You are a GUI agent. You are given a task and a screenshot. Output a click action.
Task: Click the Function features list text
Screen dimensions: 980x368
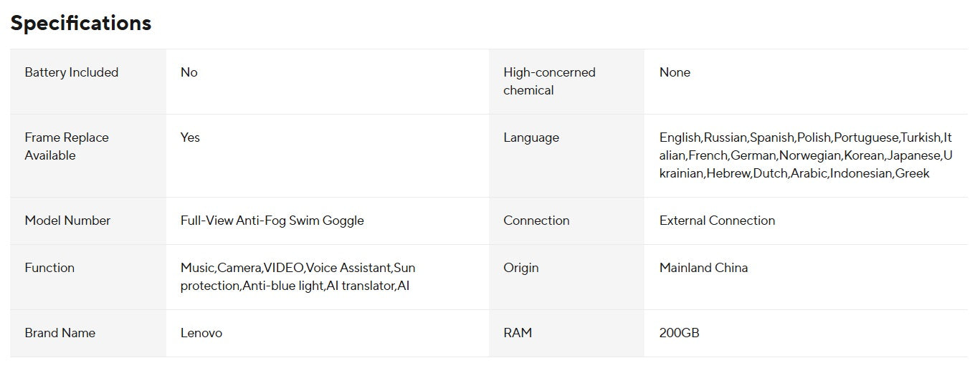click(298, 276)
